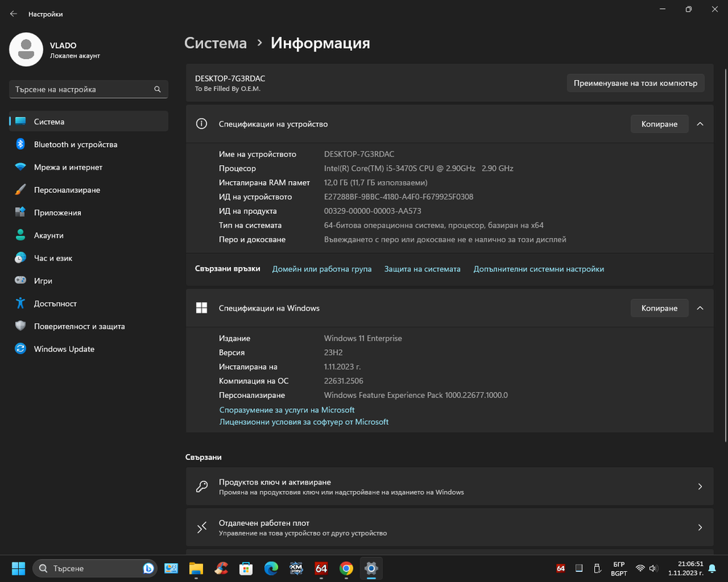
Task: Click the key icon for Продуктов ключ
Action: click(x=202, y=487)
